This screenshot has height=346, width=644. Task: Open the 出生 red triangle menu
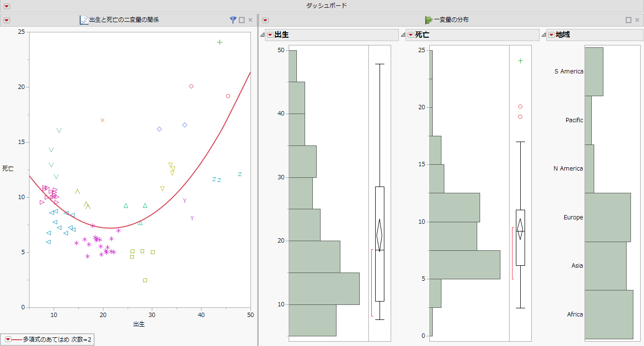(270, 35)
